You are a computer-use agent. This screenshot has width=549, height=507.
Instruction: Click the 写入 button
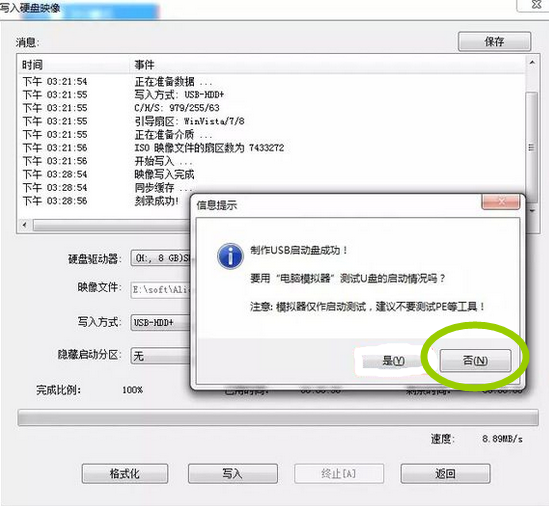(232, 473)
